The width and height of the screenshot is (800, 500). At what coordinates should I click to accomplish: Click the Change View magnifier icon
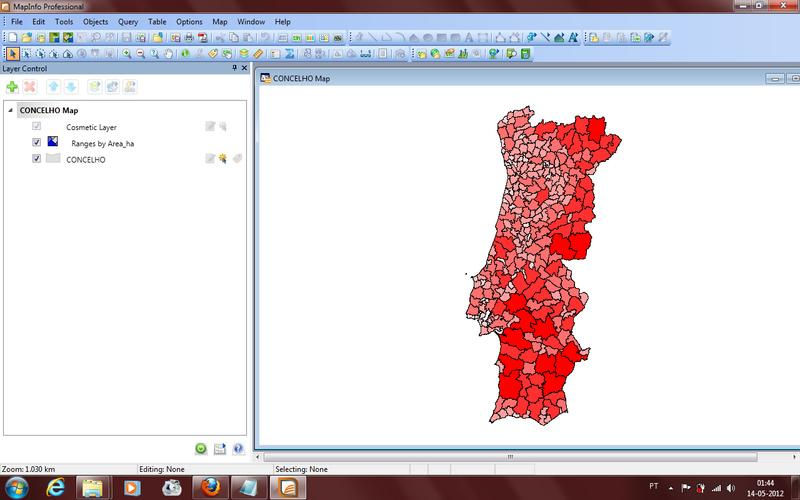click(x=154, y=54)
